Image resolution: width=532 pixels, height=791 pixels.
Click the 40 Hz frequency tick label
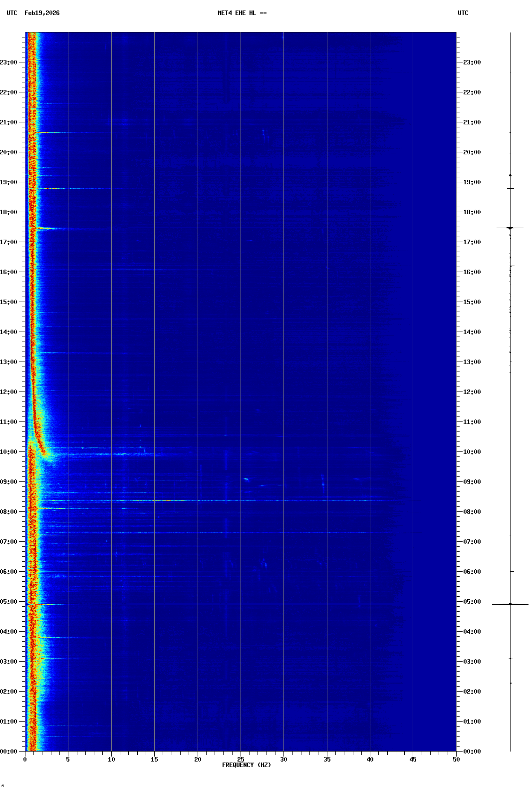tap(370, 759)
